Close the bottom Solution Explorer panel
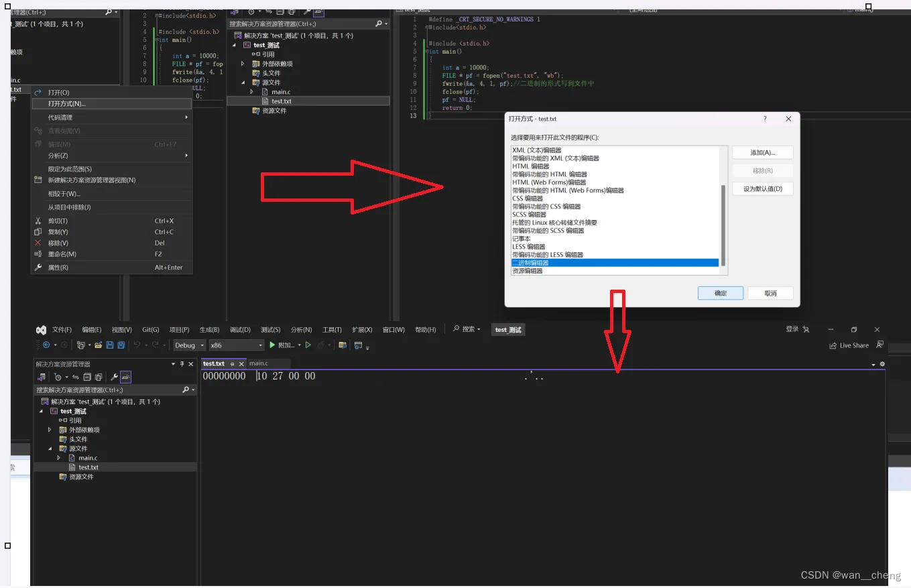 click(x=191, y=364)
